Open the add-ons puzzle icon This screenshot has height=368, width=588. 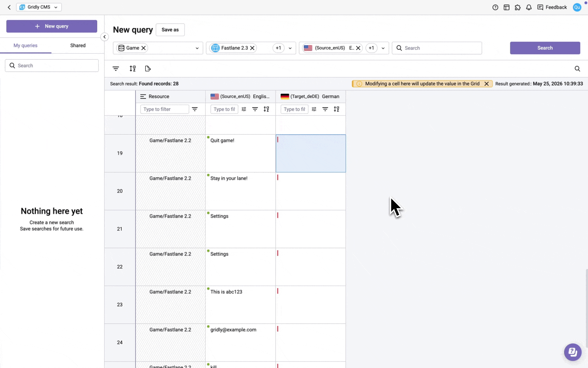pos(518,7)
